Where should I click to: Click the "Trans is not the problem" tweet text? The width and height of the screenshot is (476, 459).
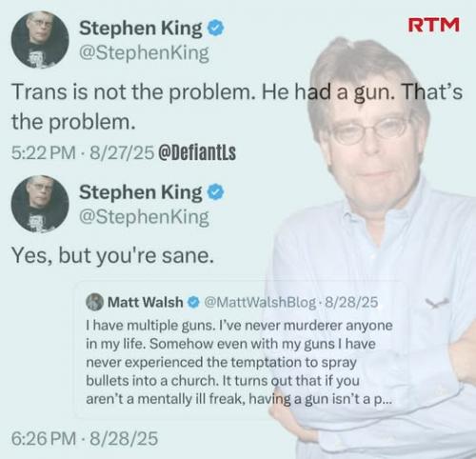click(237, 107)
